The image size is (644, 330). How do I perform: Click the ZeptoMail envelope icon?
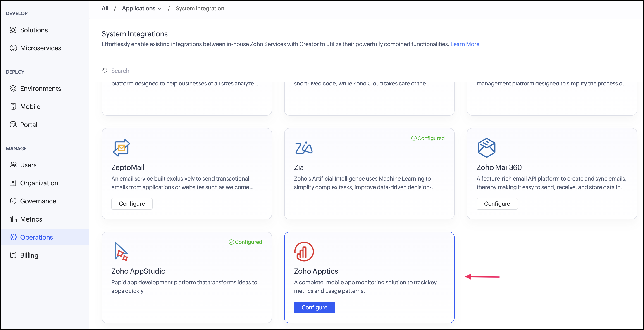point(121,148)
